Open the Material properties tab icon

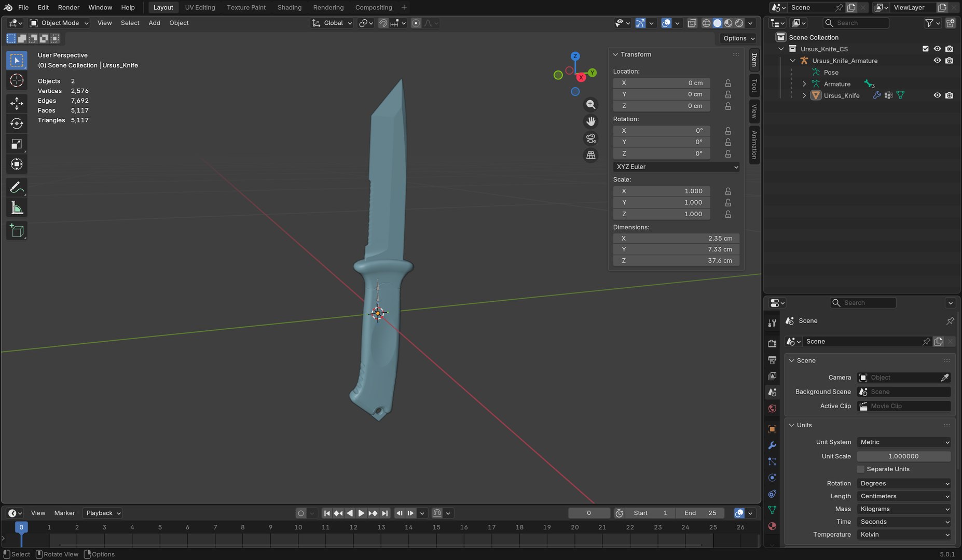tap(772, 526)
